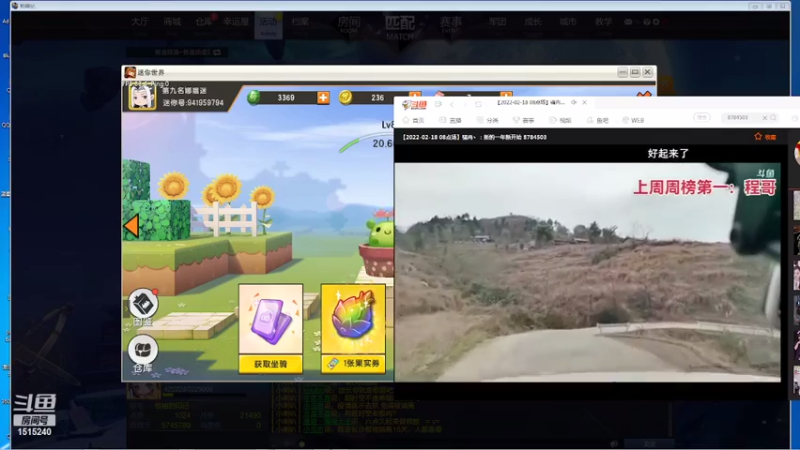
Task: Click the icon next to Douyu logo
Action: point(438,104)
